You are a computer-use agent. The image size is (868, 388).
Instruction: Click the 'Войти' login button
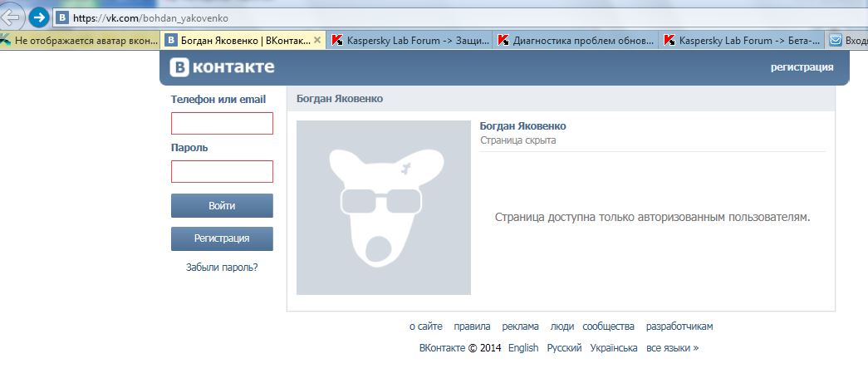(222, 206)
